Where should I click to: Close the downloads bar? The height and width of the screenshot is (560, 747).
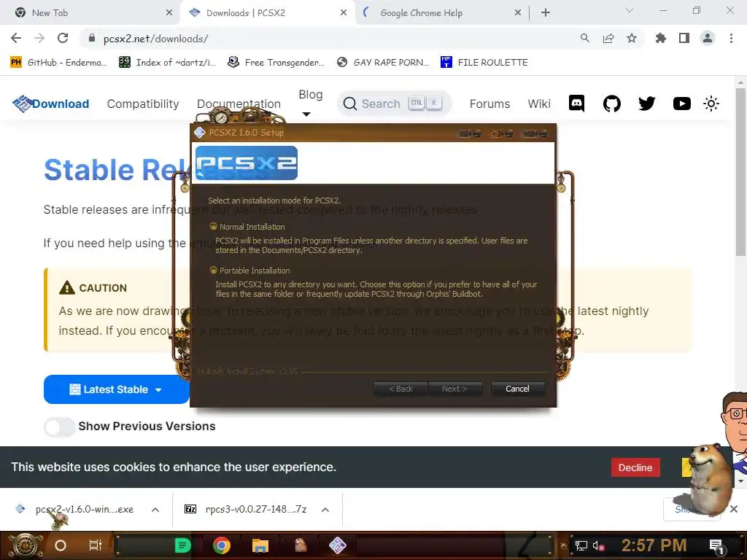click(x=734, y=509)
